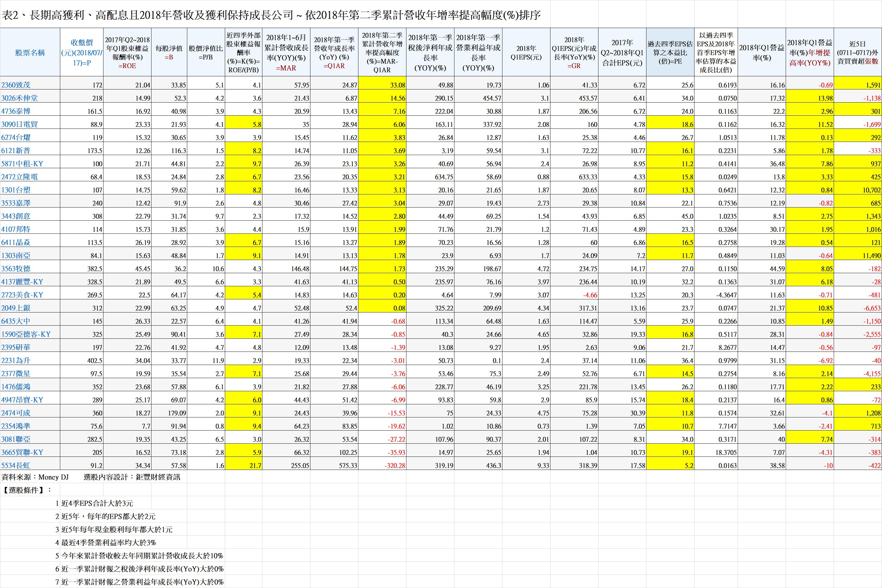Click the 近5日外資買賣超張數 header

[x=858, y=53]
